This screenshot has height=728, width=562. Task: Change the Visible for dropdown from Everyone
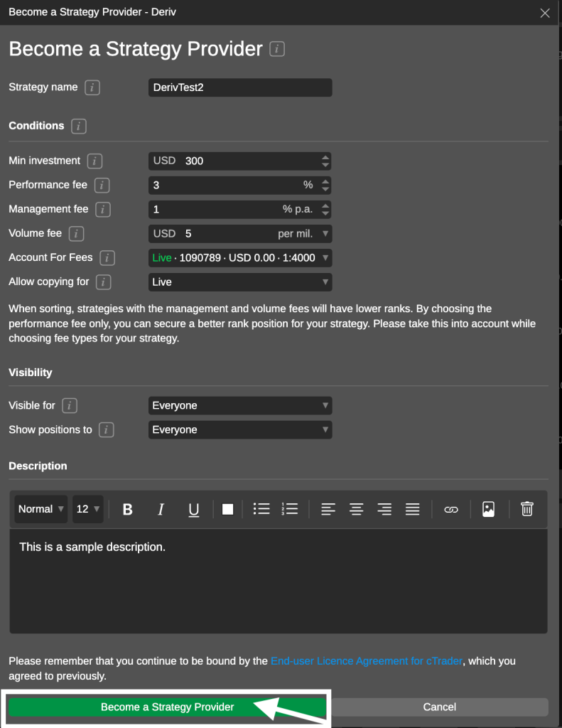[x=240, y=405]
